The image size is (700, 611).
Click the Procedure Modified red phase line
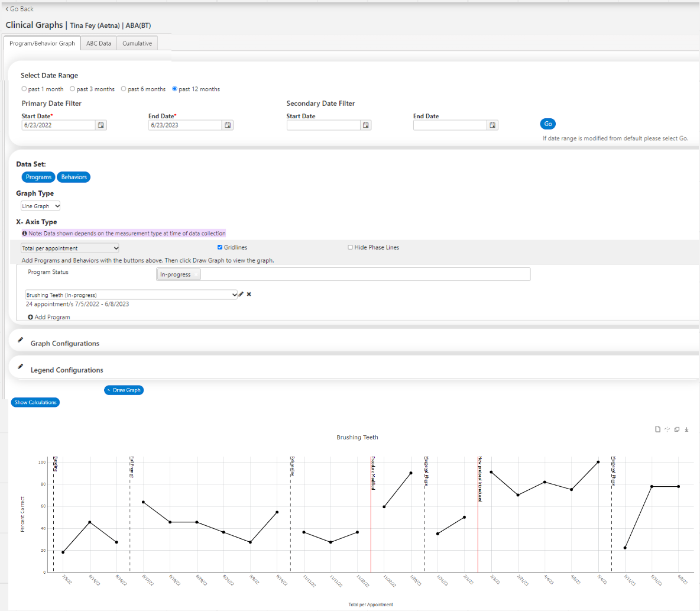click(x=371, y=514)
